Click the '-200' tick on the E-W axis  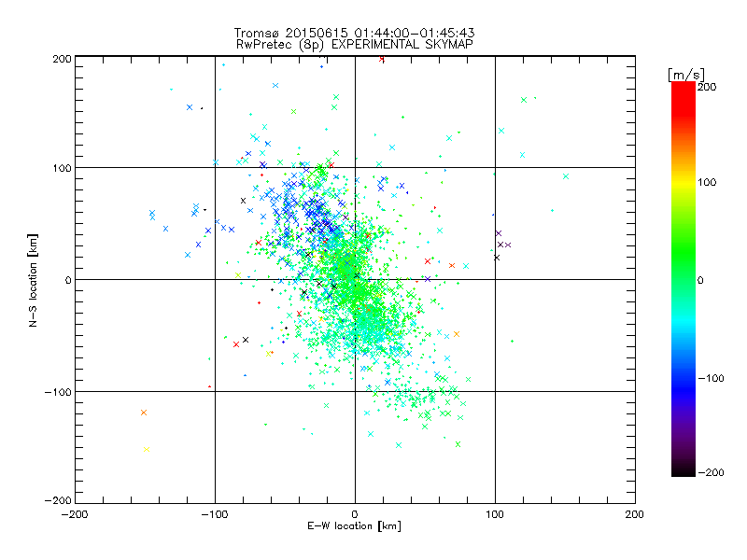(75, 514)
